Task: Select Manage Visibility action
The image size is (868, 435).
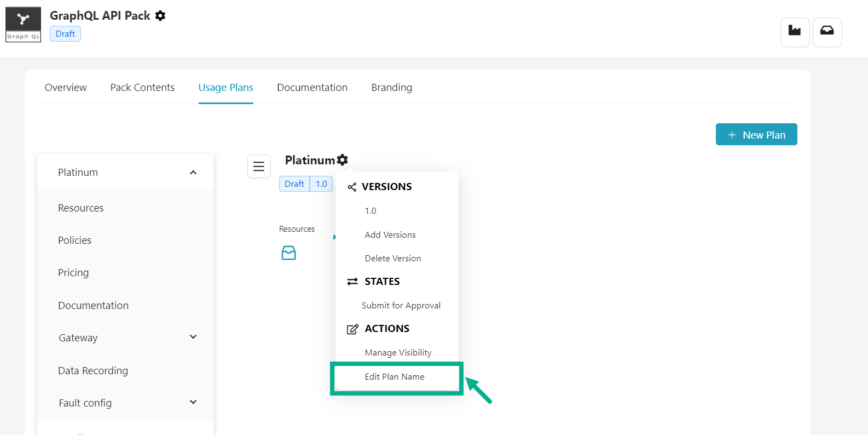Action: (398, 353)
